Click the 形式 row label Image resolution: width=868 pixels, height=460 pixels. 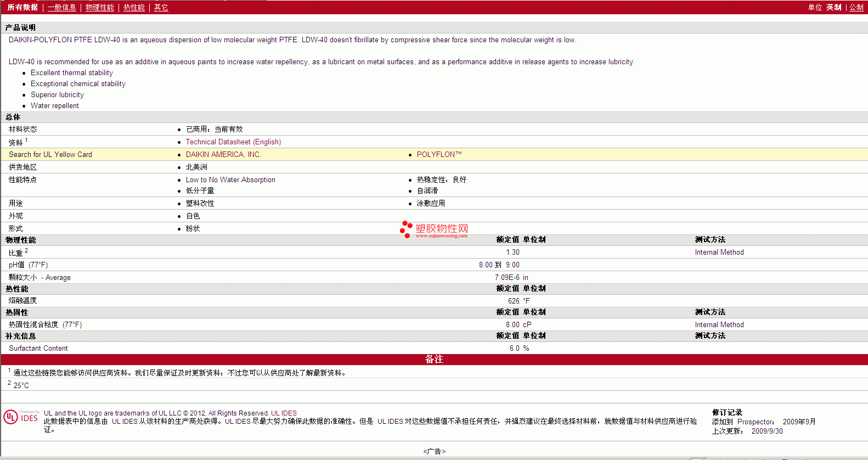tap(16, 228)
